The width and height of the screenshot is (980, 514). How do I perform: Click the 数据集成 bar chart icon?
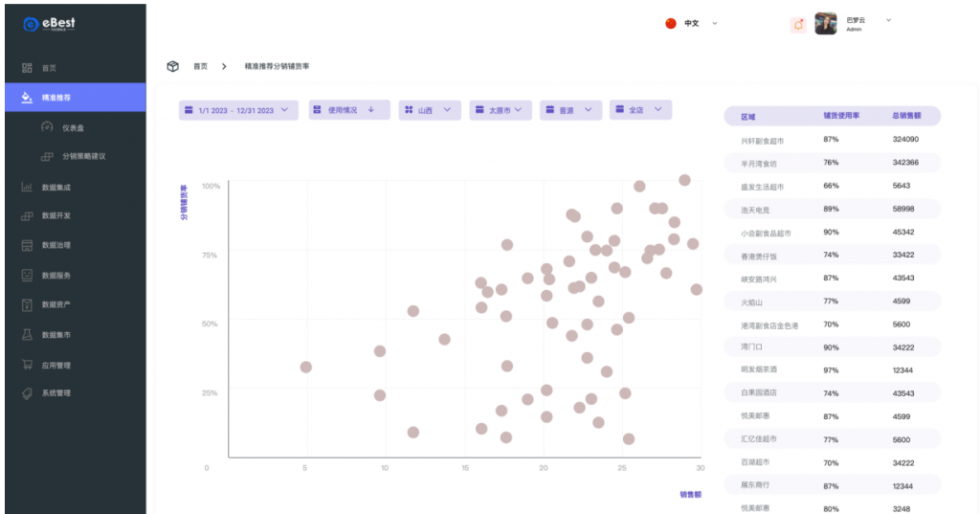pos(27,187)
